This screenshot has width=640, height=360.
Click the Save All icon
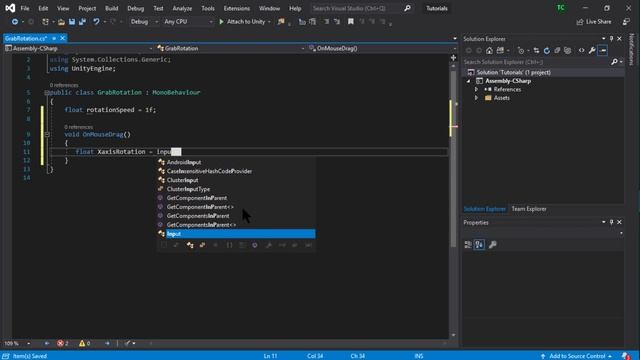tap(82, 22)
